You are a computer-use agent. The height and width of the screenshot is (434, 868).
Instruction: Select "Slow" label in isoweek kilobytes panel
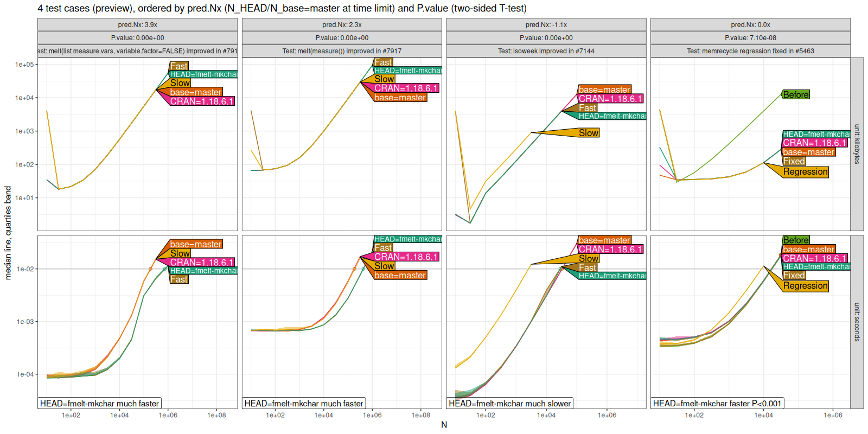pos(589,133)
